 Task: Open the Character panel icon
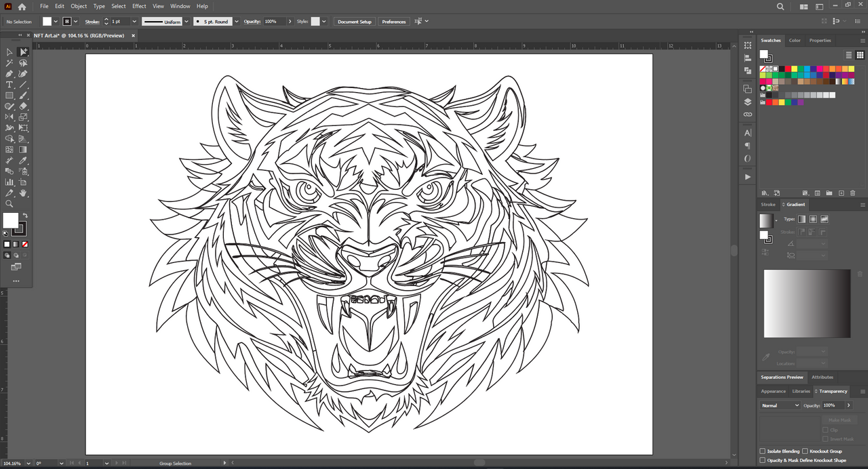(747, 133)
